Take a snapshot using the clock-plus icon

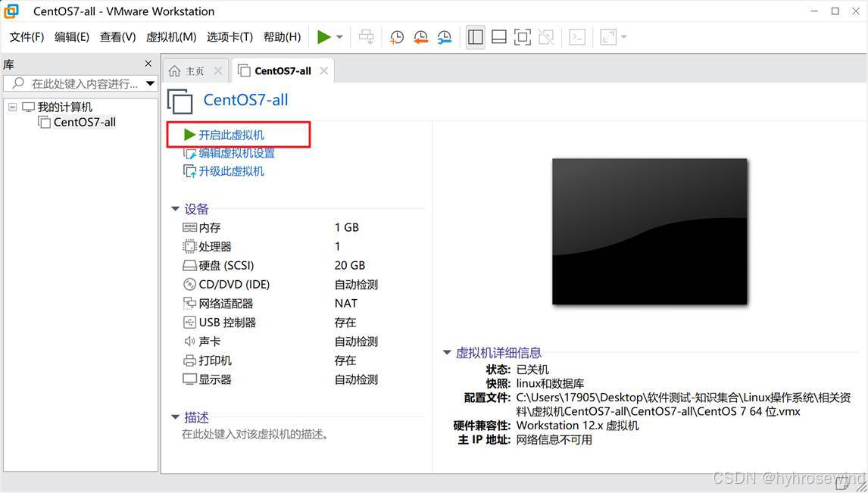pyautogui.click(x=397, y=37)
